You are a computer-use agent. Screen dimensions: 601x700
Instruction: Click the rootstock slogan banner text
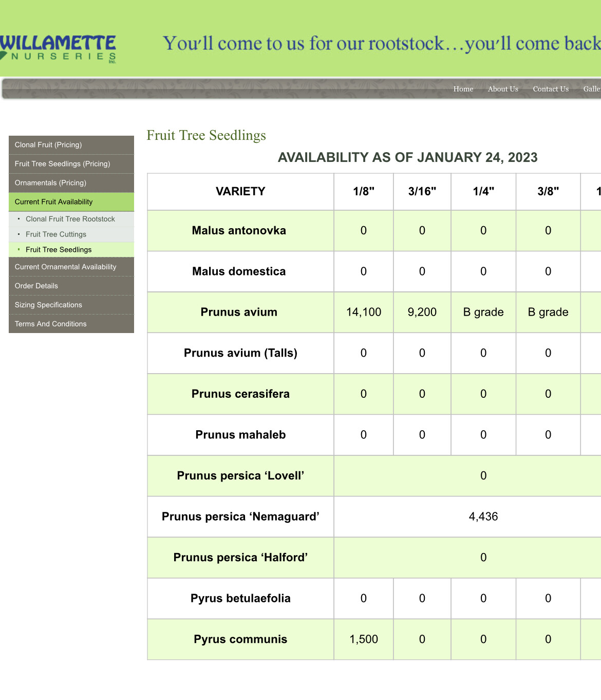(x=382, y=44)
